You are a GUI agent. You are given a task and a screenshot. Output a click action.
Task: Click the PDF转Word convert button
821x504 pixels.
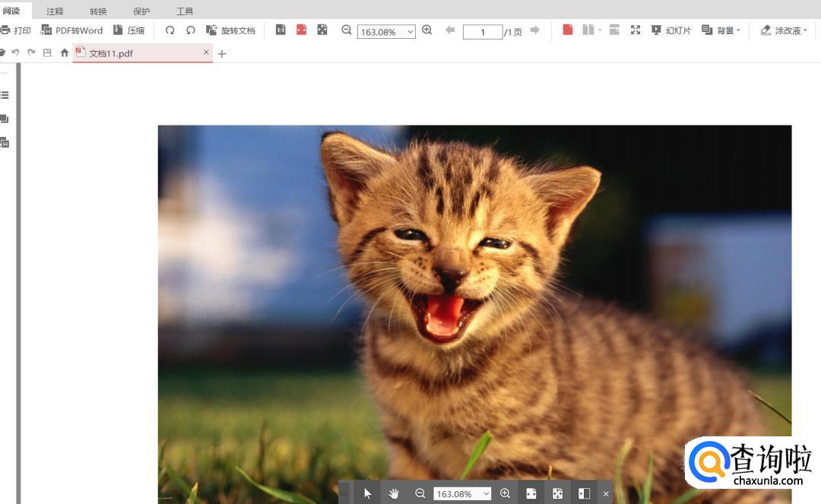[x=71, y=30]
